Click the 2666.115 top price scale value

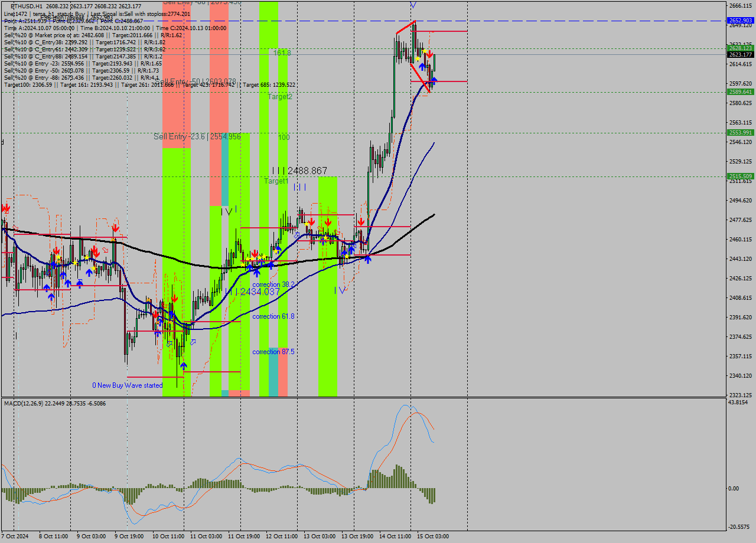pos(740,5)
